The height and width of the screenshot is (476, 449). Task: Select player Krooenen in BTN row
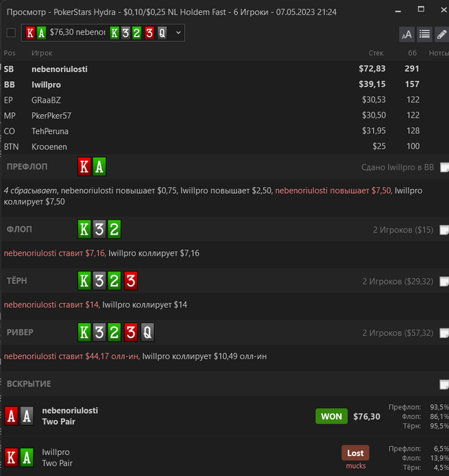click(x=49, y=146)
